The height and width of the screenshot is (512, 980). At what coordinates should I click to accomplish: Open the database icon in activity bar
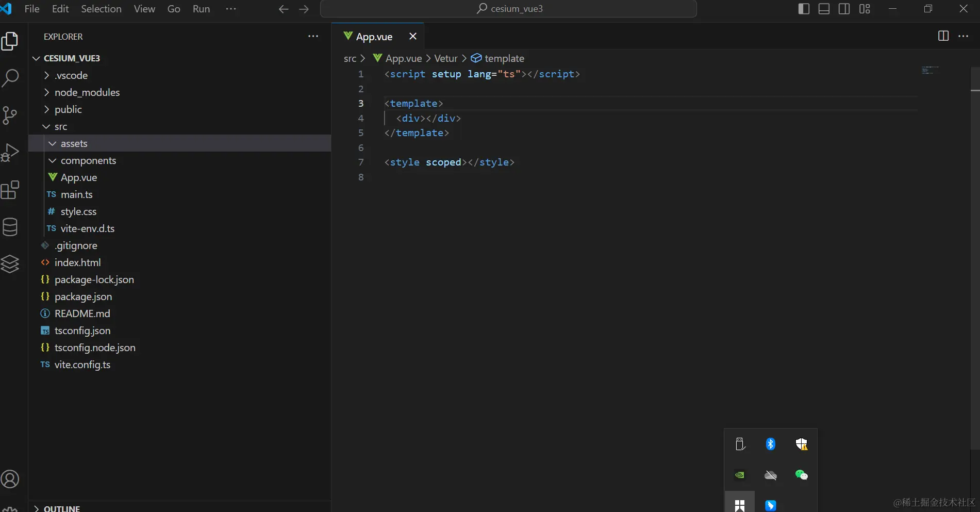(10, 227)
